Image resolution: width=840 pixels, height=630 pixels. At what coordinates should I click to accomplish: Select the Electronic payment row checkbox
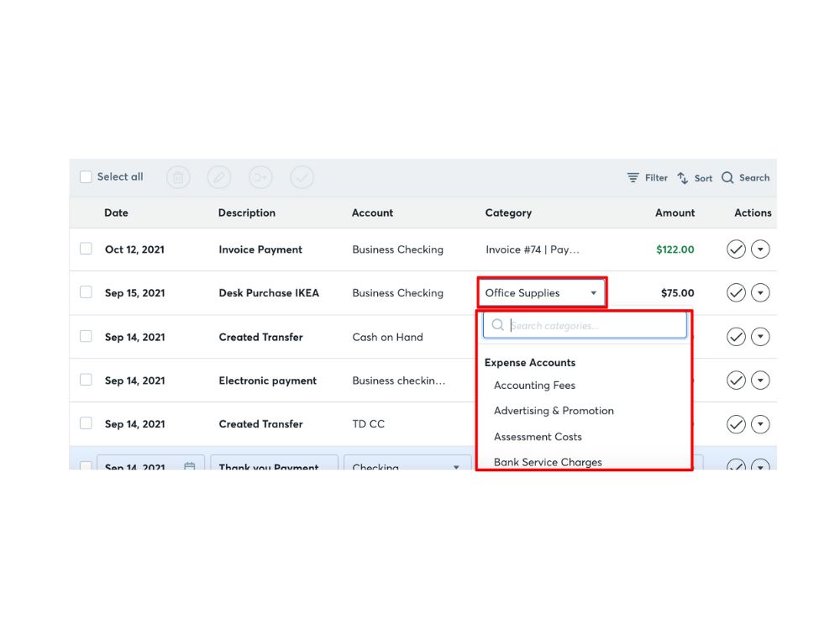pyautogui.click(x=86, y=380)
